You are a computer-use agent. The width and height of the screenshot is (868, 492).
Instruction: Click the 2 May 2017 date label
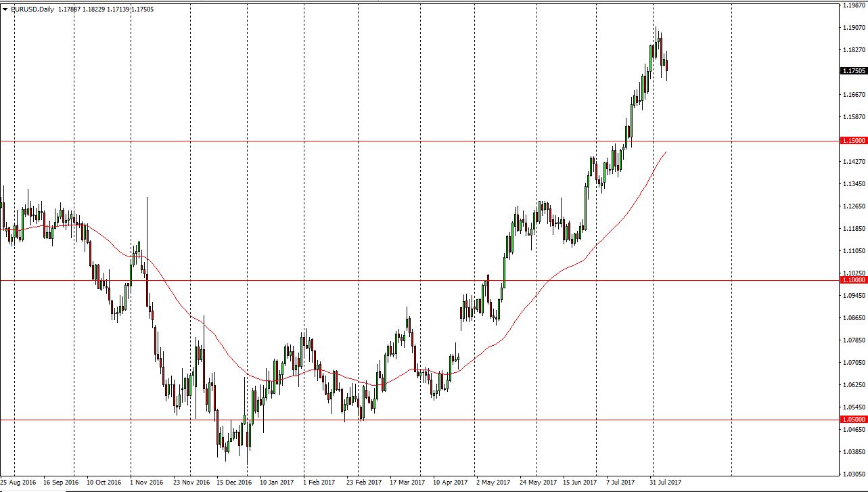(493, 483)
